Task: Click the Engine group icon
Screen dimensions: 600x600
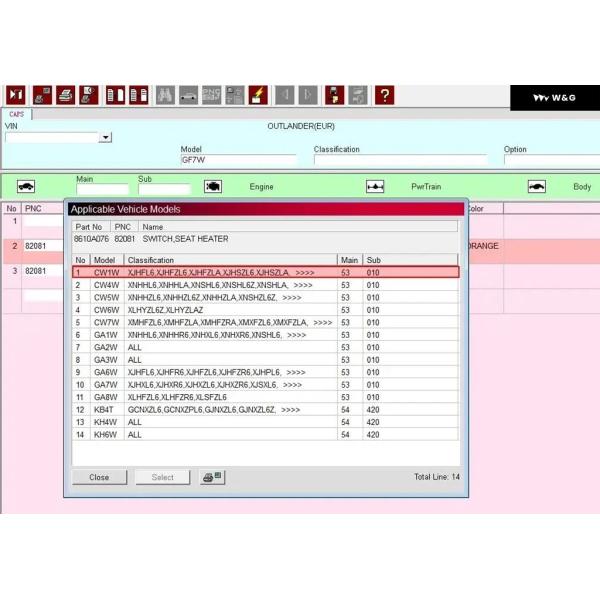Action: (x=213, y=186)
